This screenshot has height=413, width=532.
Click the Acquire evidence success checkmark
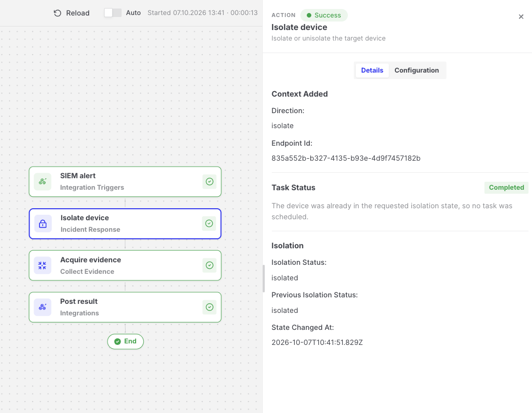click(x=209, y=265)
